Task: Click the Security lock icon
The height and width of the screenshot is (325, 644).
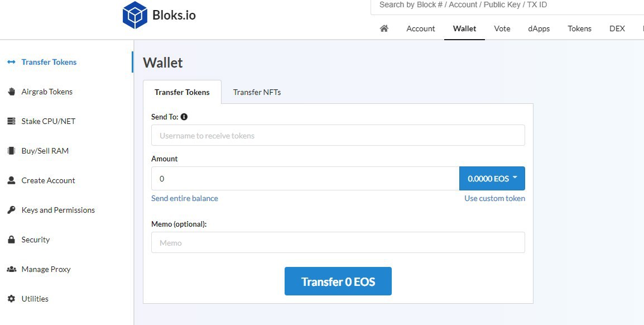Action: (x=12, y=240)
